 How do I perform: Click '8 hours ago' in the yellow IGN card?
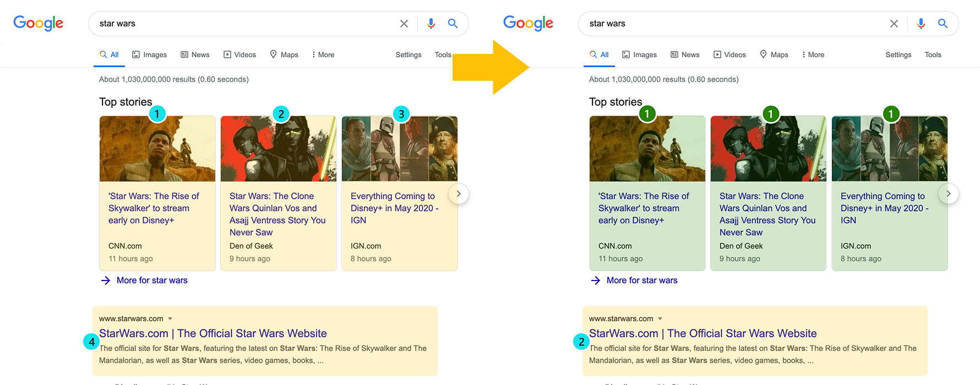(371, 258)
